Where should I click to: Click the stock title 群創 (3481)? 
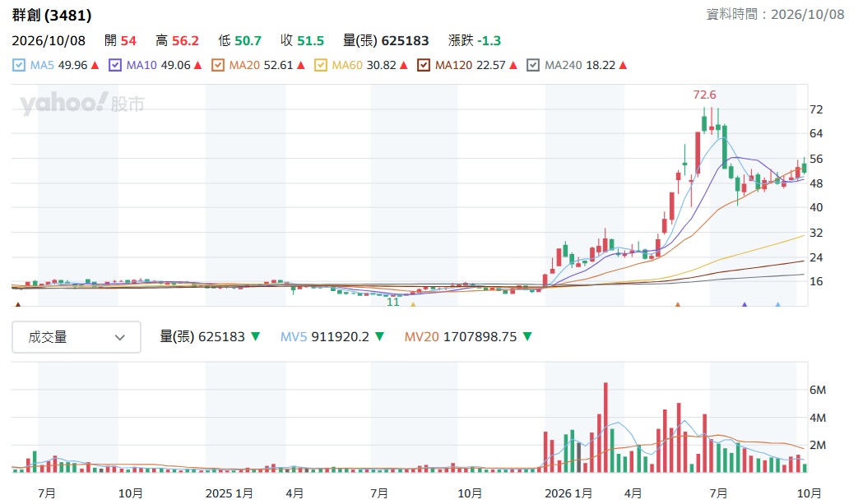tap(52, 16)
